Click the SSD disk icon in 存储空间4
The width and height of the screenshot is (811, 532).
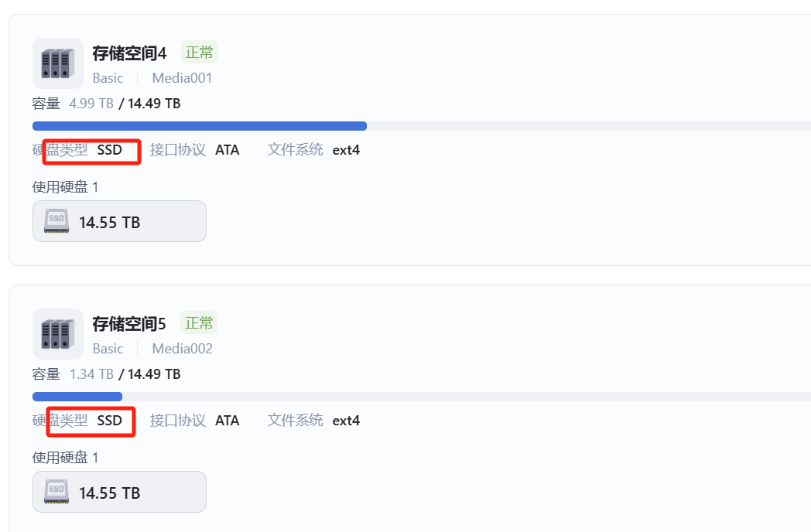(56, 222)
